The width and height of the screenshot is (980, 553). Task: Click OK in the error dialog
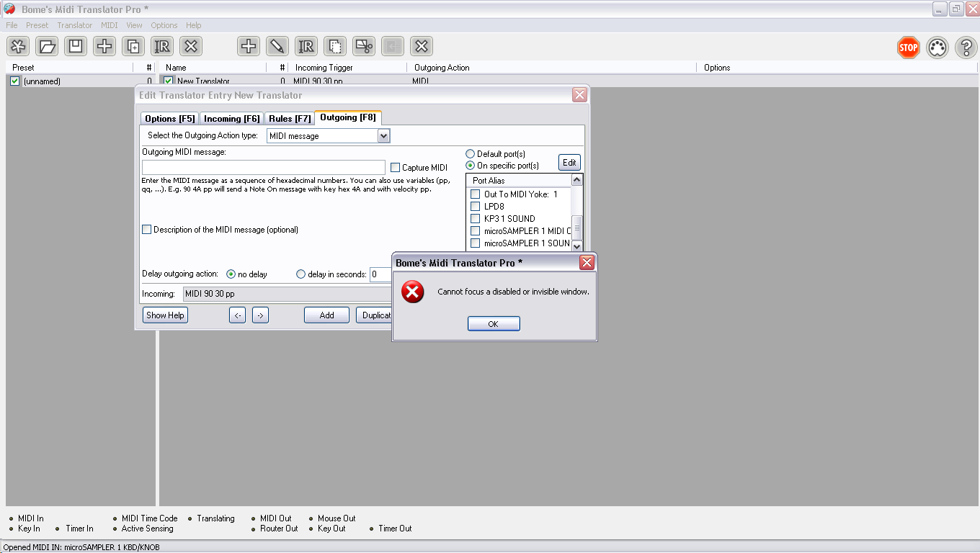(x=494, y=324)
